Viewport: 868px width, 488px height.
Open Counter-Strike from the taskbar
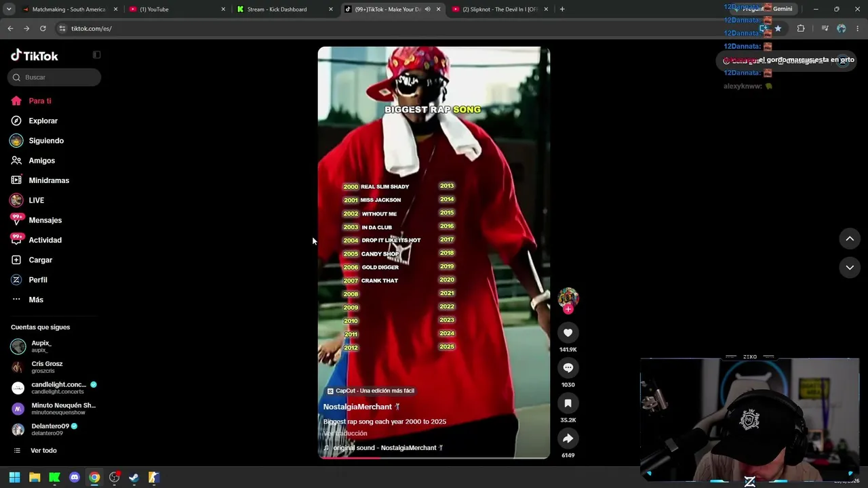154,477
